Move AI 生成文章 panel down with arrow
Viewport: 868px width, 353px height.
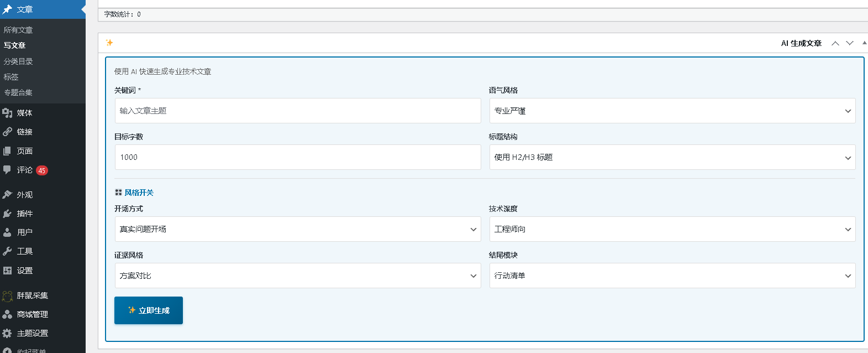click(850, 43)
